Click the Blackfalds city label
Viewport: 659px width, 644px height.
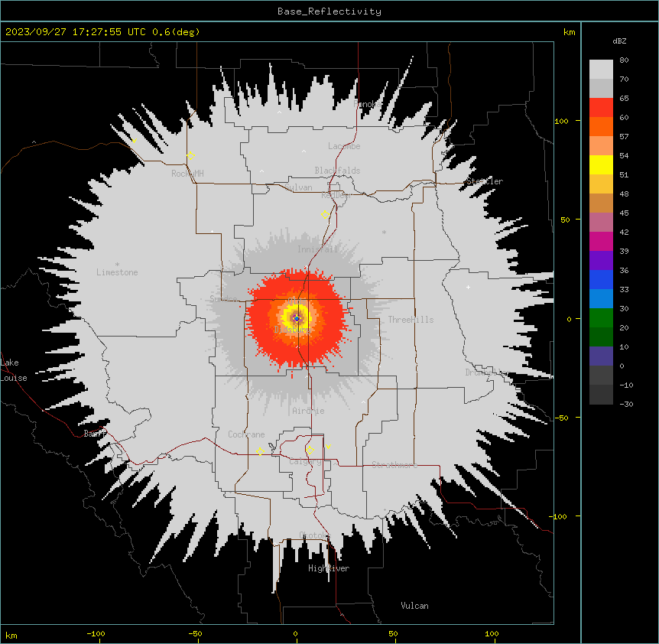(337, 171)
